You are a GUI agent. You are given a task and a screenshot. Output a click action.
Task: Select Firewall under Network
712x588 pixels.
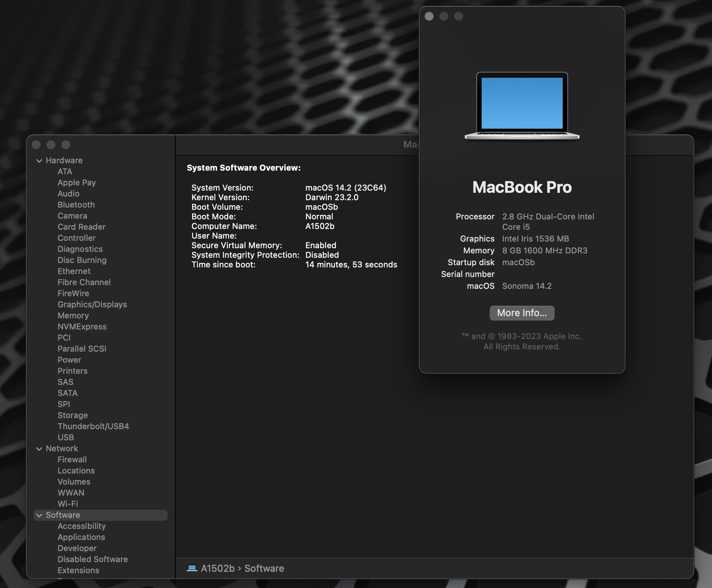[x=72, y=459]
